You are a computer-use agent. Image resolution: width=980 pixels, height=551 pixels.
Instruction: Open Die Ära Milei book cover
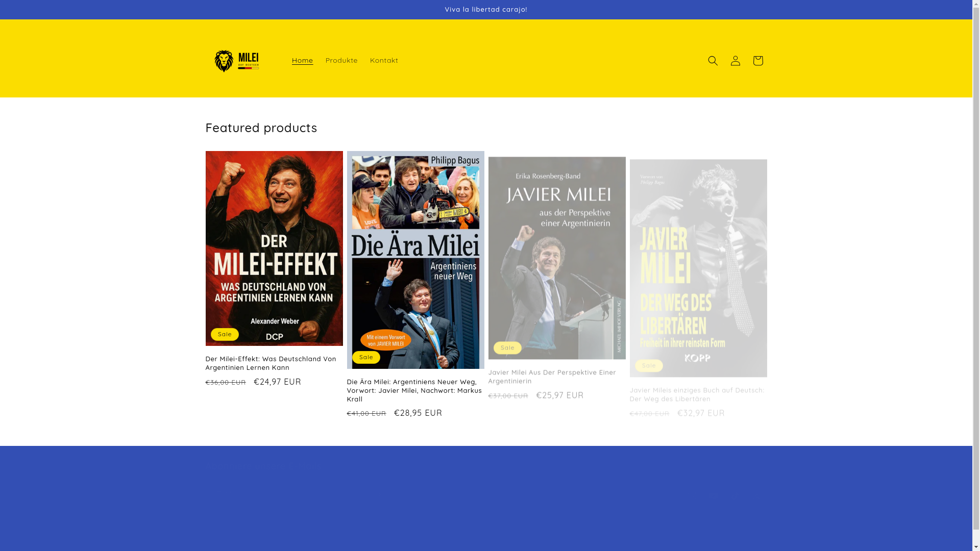(415, 260)
